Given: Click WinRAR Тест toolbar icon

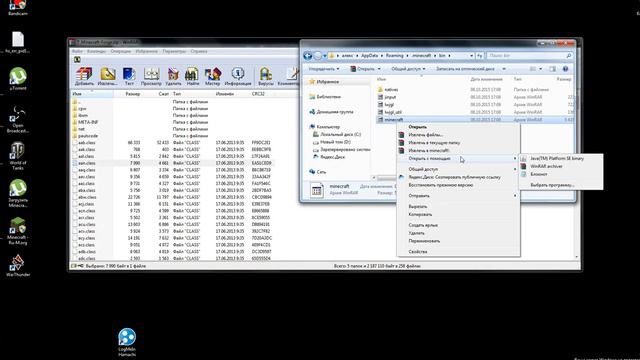Looking at the screenshot, I should point(129,76).
